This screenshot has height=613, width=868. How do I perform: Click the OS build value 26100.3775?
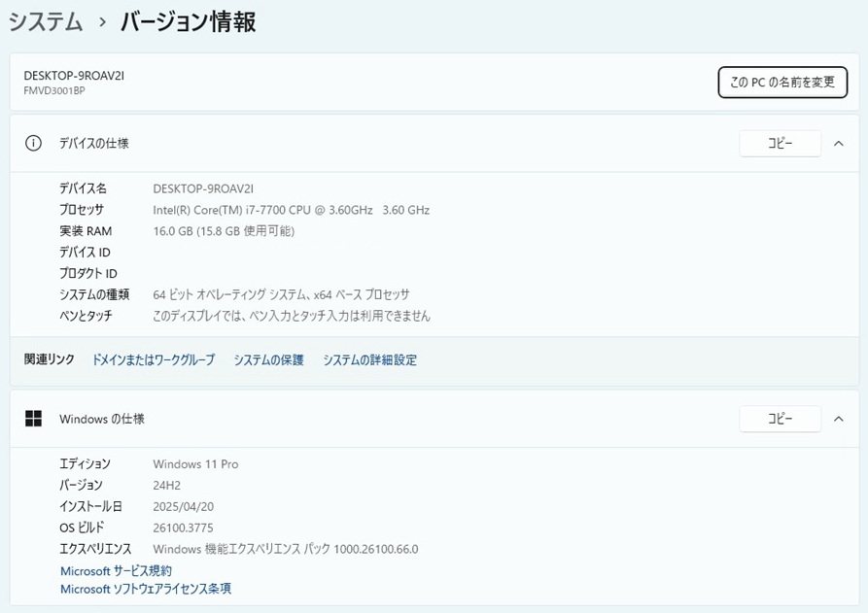[x=183, y=528]
